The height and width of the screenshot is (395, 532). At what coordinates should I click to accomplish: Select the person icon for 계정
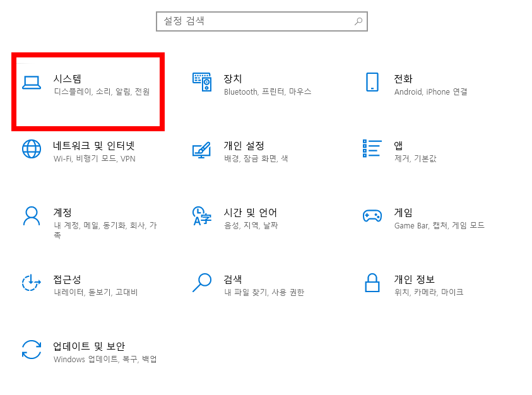click(31, 217)
